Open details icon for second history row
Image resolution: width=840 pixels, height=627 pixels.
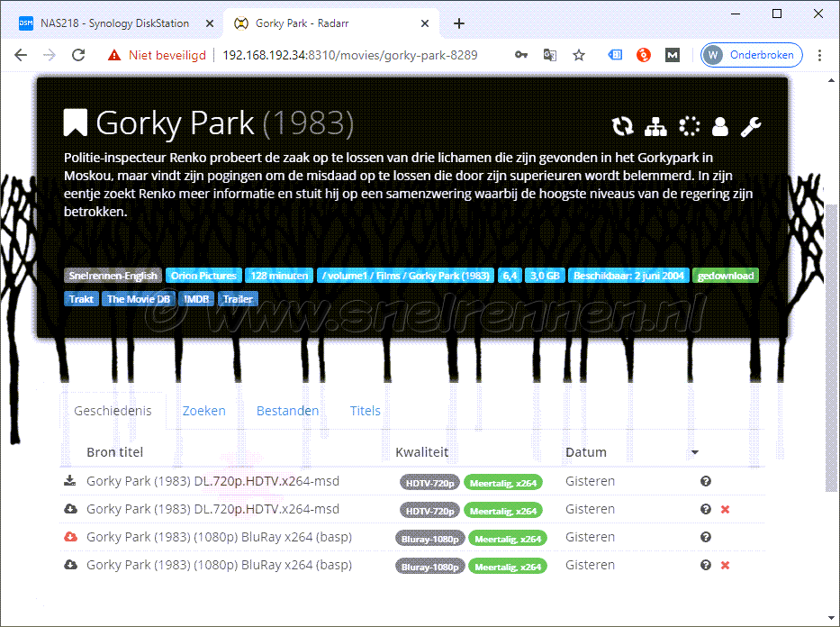coord(706,509)
